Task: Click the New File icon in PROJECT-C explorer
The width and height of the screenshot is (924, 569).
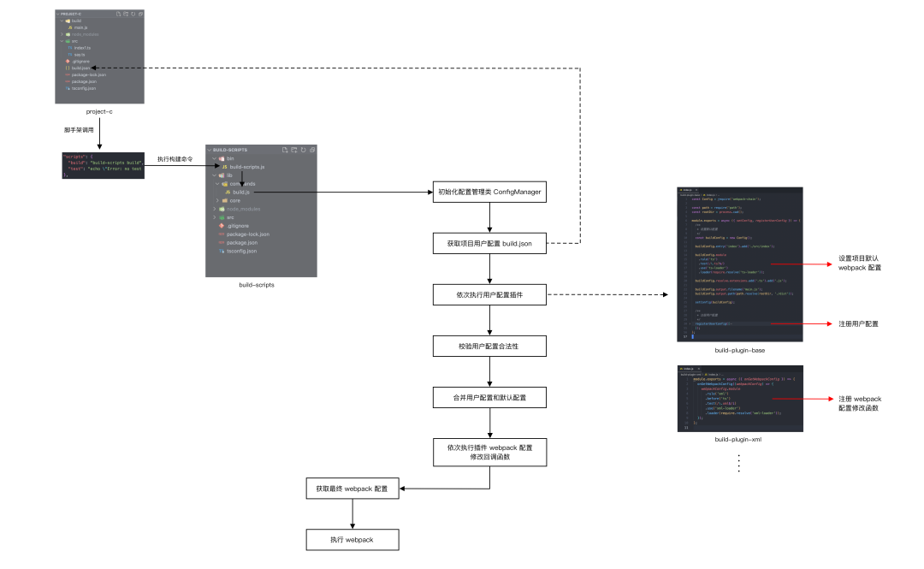Action: pyautogui.click(x=118, y=14)
